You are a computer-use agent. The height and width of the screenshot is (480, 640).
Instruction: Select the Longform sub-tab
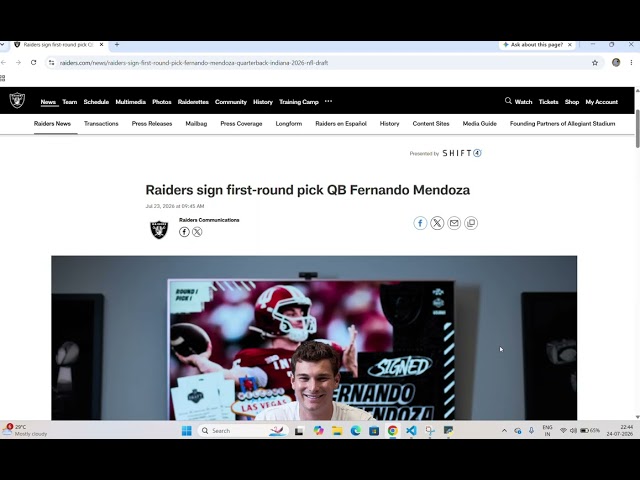[x=289, y=123]
